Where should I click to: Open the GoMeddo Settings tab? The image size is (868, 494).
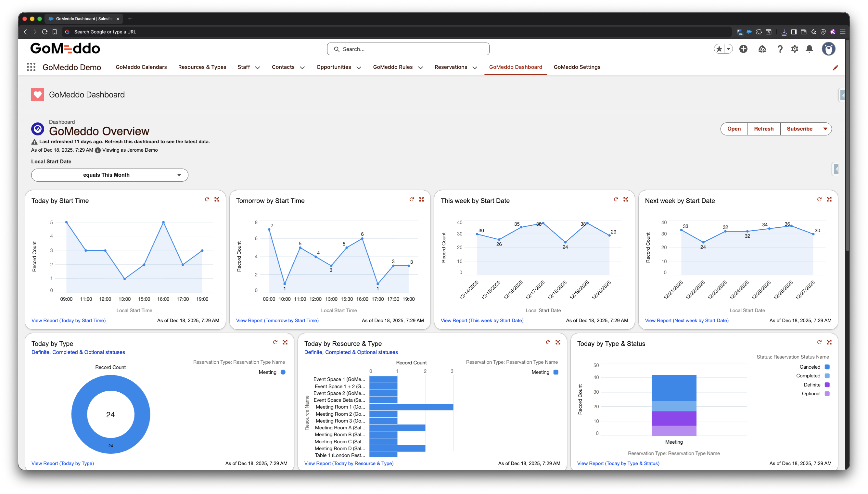point(577,67)
